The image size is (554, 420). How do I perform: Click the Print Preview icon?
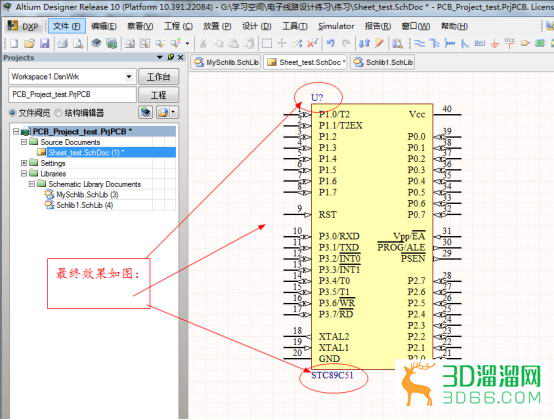78,43
